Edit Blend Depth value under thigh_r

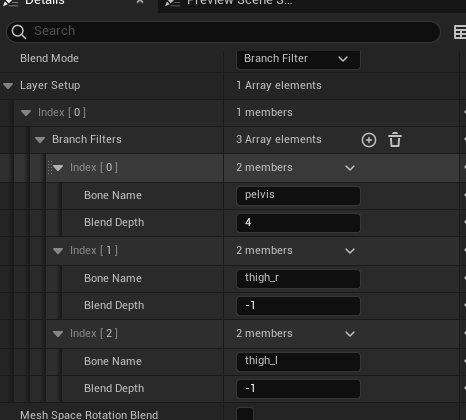(298, 306)
